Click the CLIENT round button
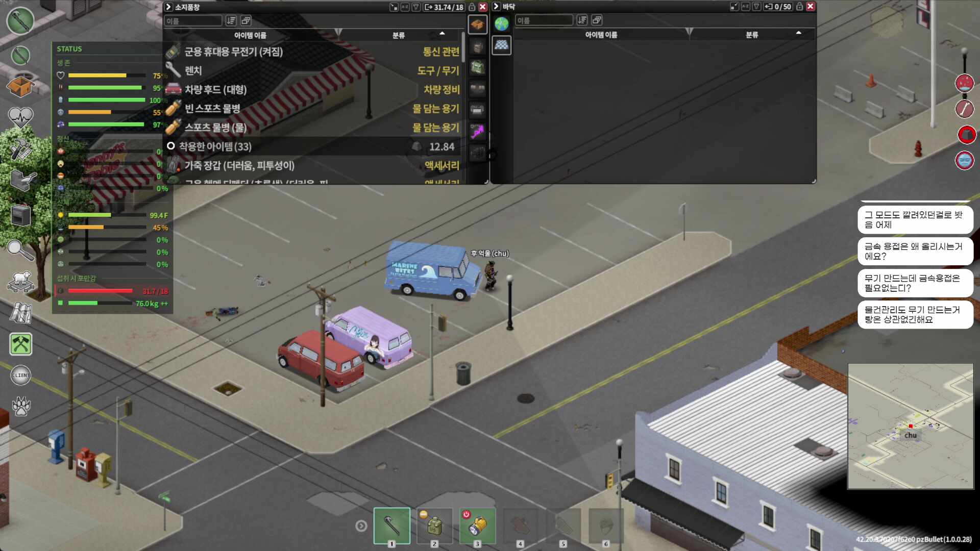Viewport: 980px width, 551px height. tap(21, 375)
